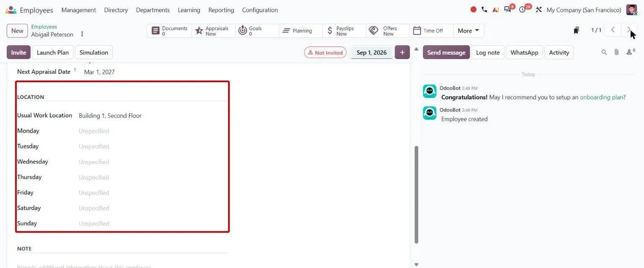Click the Activity button
The width and height of the screenshot is (644, 268).
click(559, 52)
